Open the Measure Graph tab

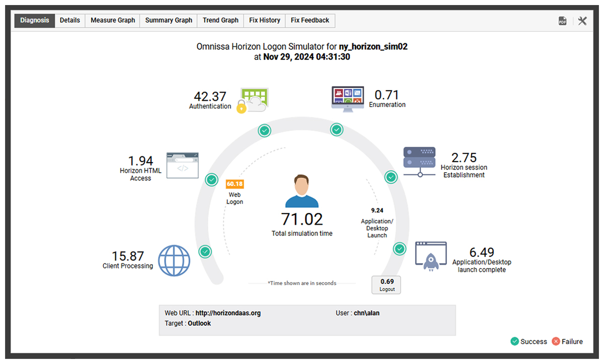pyautogui.click(x=113, y=21)
